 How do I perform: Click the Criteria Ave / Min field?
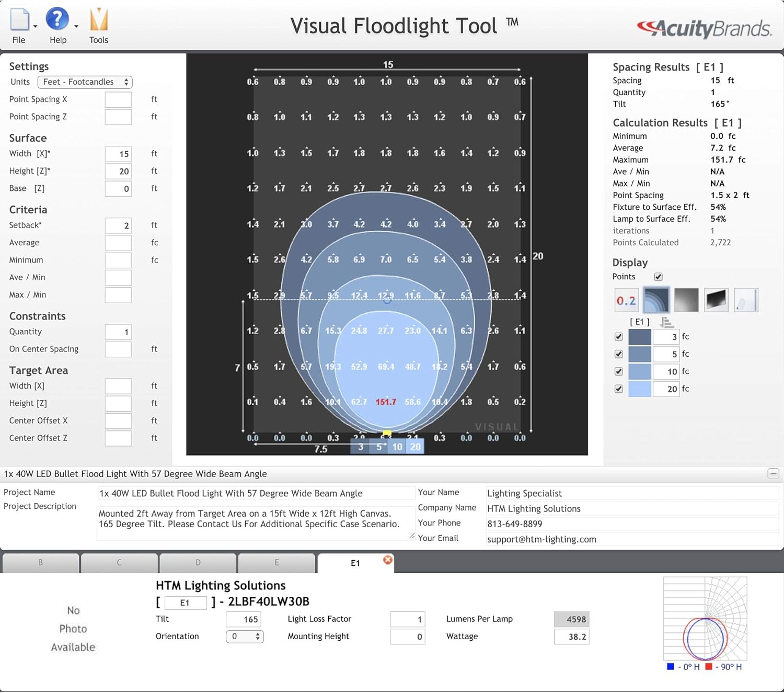(118, 277)
